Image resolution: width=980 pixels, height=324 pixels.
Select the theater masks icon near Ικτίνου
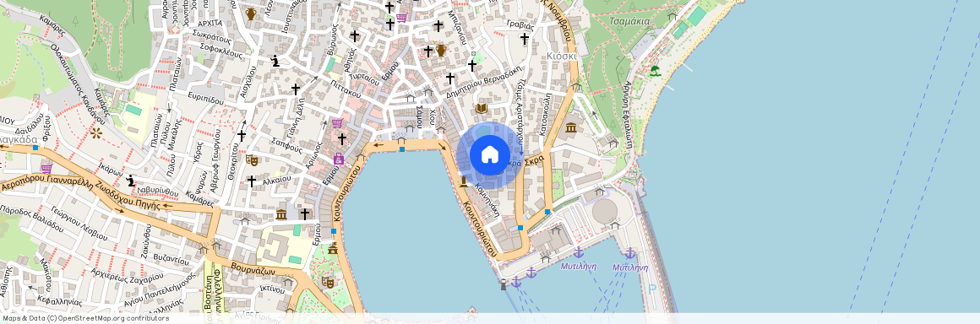327,282
